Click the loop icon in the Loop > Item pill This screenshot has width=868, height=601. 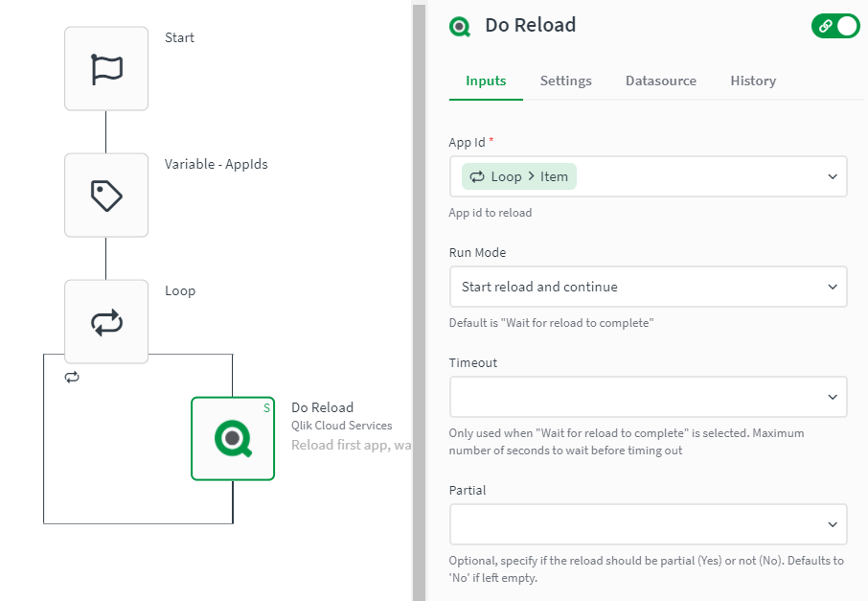(477, 176)
